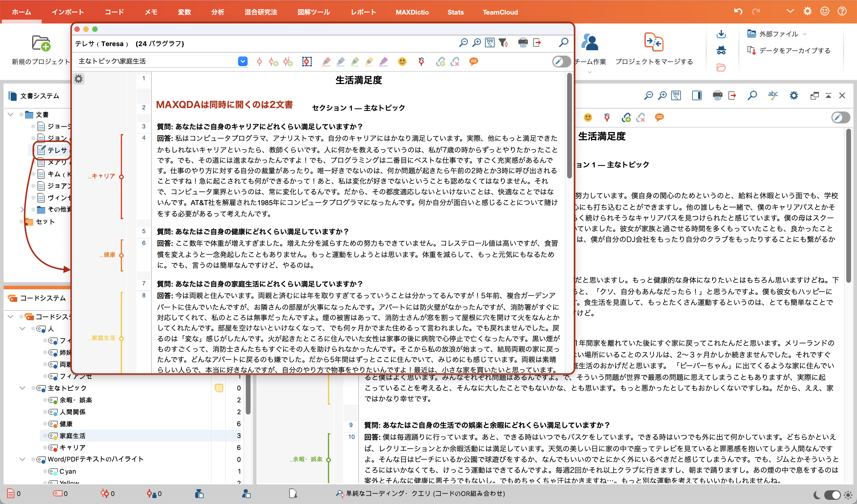Expand the ribbon overflow chevron
This screenshot has width=857, height=504.
(790, 12)
